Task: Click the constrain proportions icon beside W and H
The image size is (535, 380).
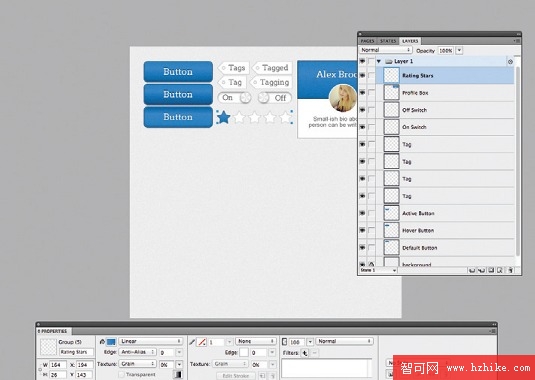Action: point(40,369)
